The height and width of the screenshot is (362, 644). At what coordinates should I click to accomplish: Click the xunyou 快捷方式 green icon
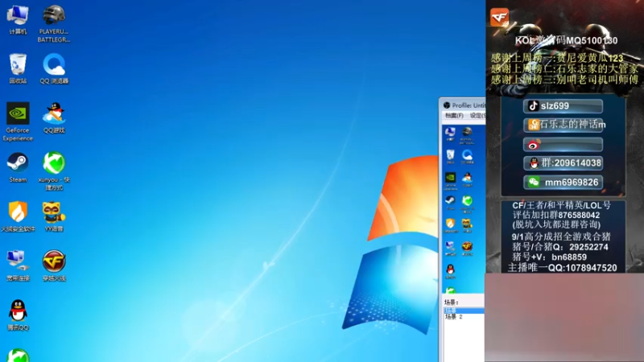click(54, 171)
